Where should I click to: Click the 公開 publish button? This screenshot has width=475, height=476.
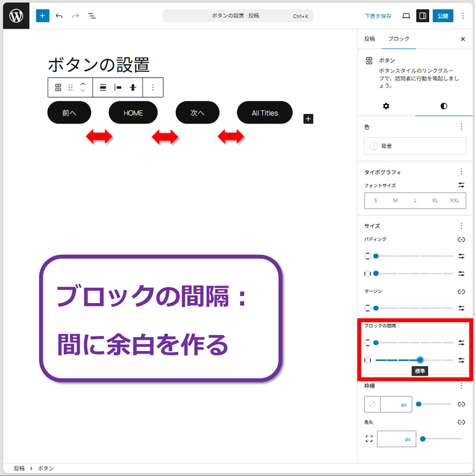443,16
